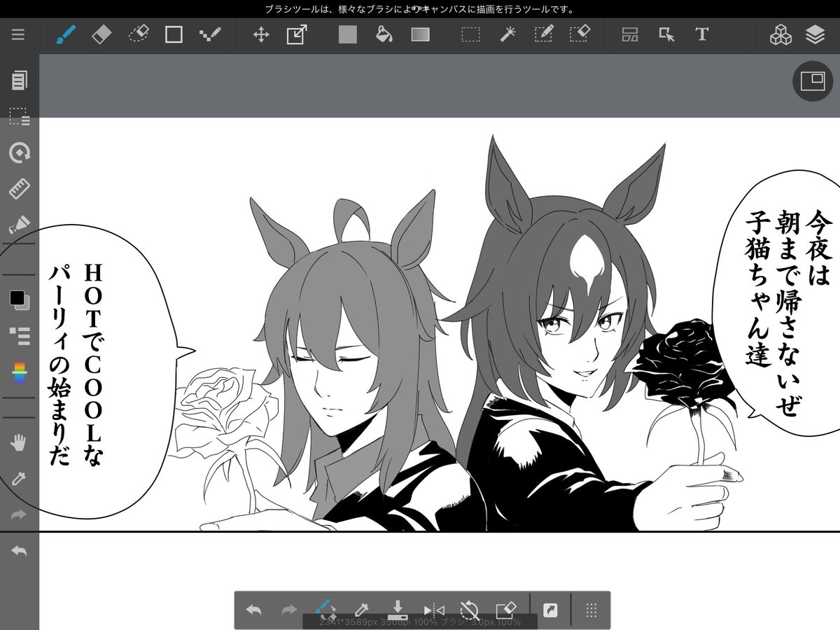
Task: Open the brush list panel
Action: point(20,336)
